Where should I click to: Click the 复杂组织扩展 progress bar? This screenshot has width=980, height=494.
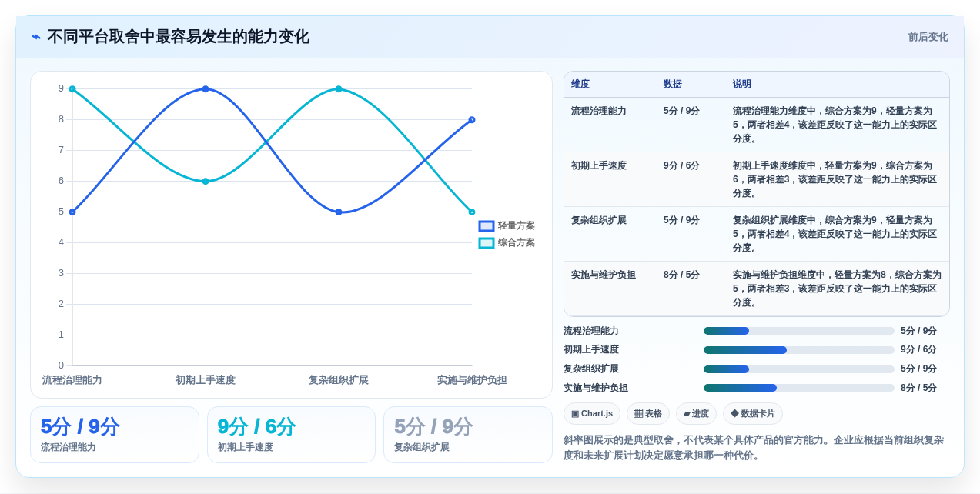[x=799, y=369]
